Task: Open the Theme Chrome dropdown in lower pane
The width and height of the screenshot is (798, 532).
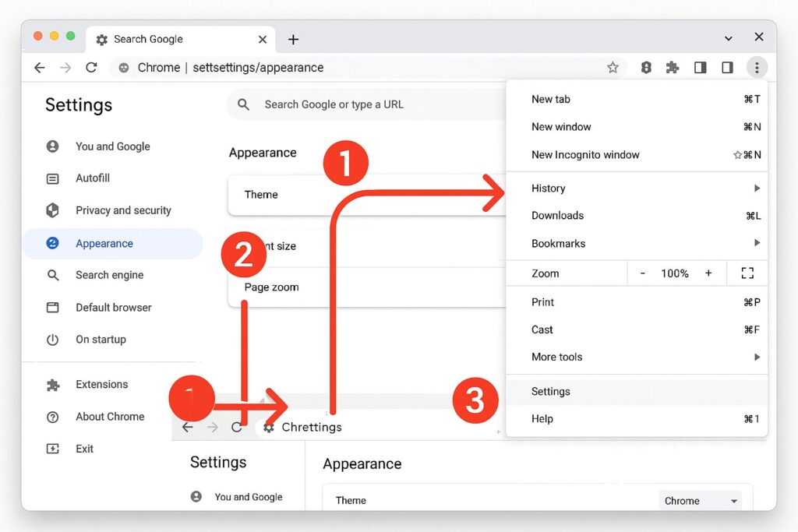Action: 700,501
